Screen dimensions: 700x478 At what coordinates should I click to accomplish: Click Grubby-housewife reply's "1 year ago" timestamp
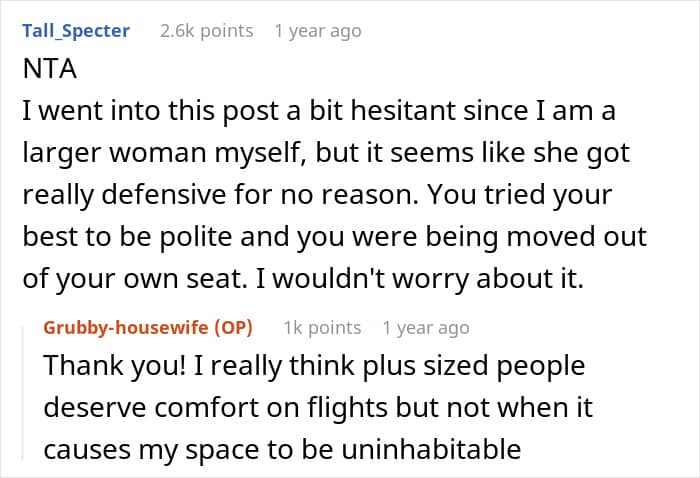[x=425, y=327]
